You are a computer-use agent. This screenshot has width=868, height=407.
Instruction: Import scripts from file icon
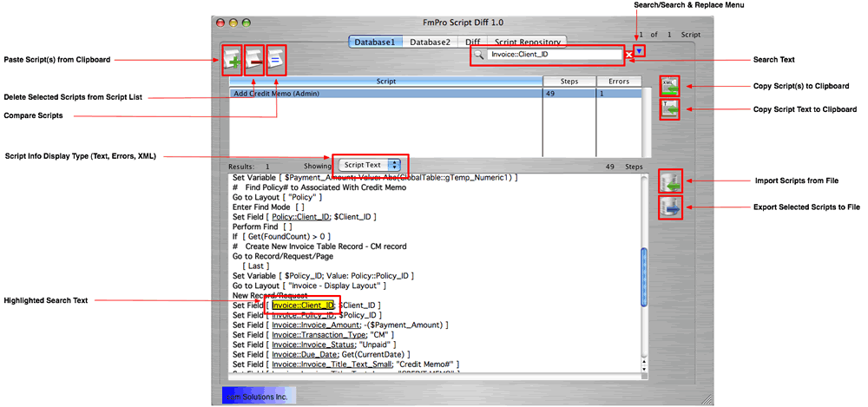(670, 181)
